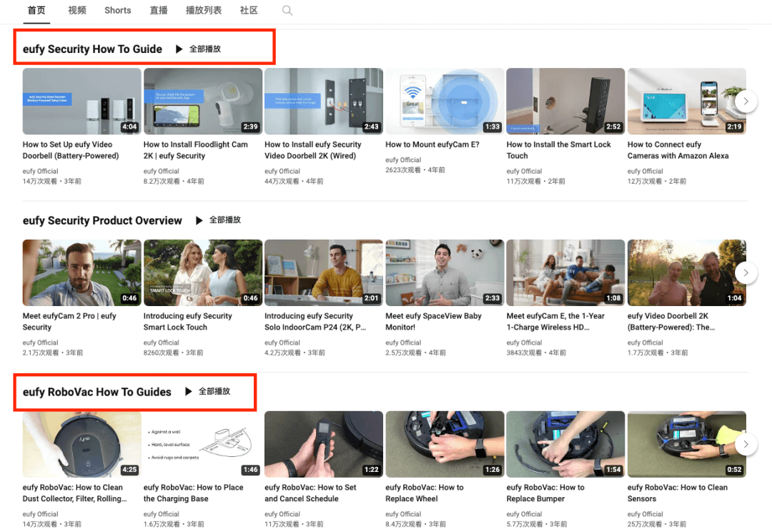The width and height of the screenshot is (772, 532).
Task: Open Video Doorbell 2K Battery-Powered overview thumbnail
Action: point(687,272)
